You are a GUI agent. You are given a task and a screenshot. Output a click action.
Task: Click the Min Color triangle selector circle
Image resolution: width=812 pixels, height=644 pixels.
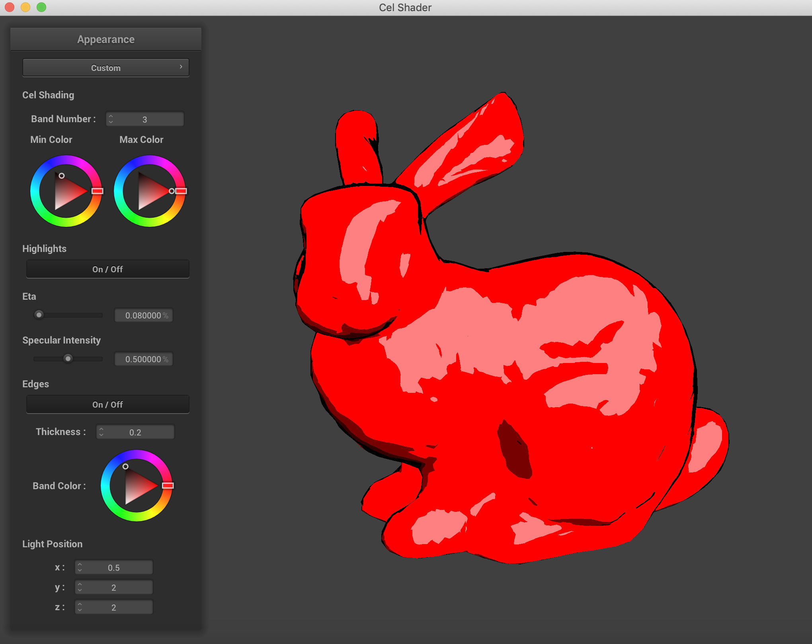(x=62, y=176)
